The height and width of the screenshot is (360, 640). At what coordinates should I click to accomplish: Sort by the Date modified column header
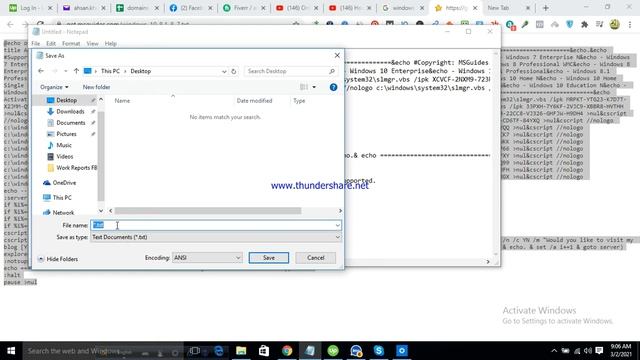(254, 100)
